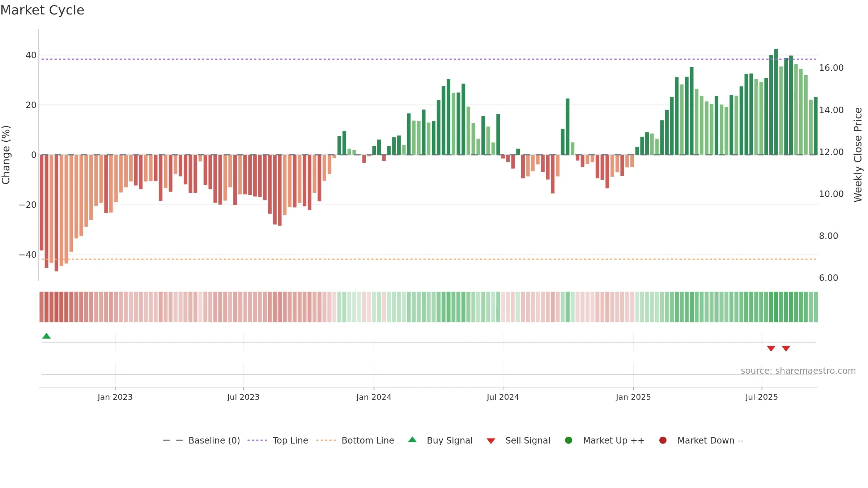Click the −20 change axis label
Screen dimensions: 868x488
coord(28,205)
